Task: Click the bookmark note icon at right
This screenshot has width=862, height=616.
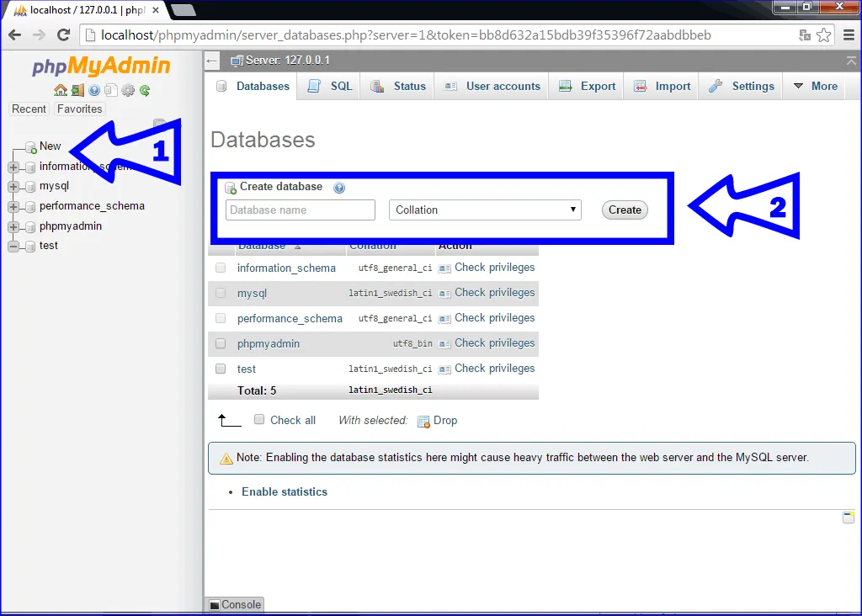Action: (849, 517)
